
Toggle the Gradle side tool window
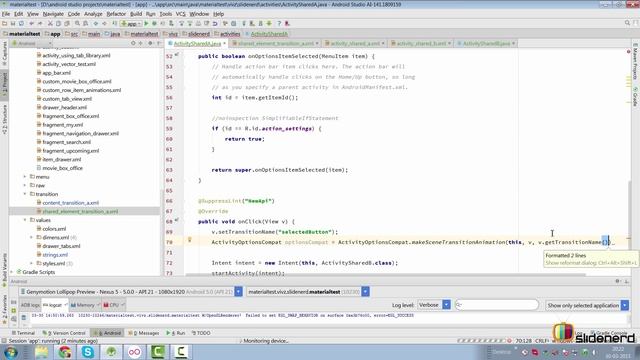coord(636,97)
